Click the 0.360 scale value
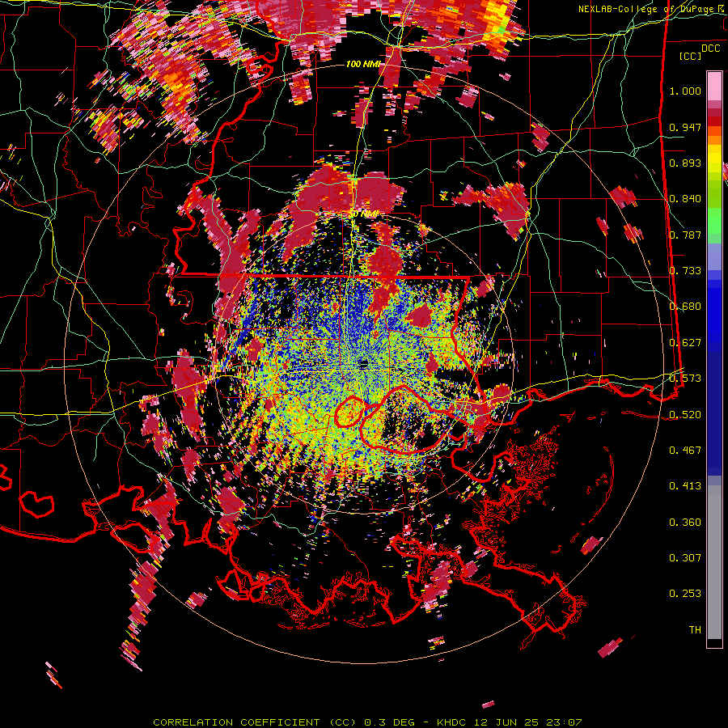 [685, 523]
